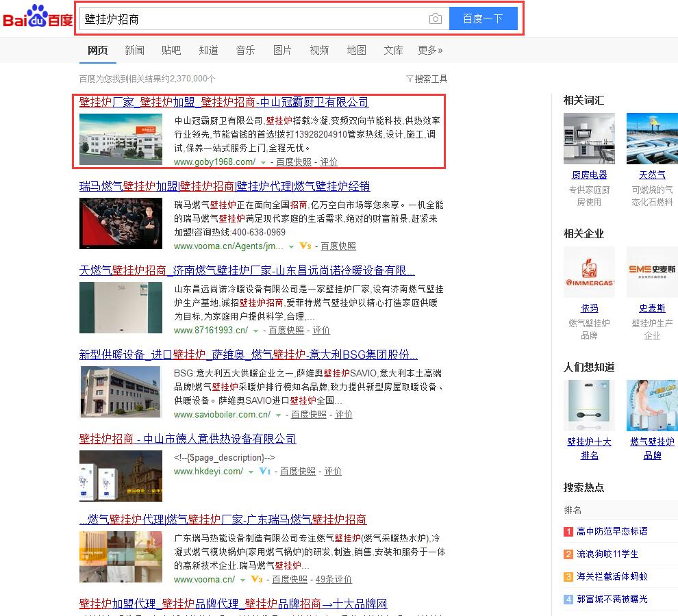Image resolution: width=678 pixels, height=616 pixels.
Task: Open the 更多» tab menu
Action: coord(430,50)
